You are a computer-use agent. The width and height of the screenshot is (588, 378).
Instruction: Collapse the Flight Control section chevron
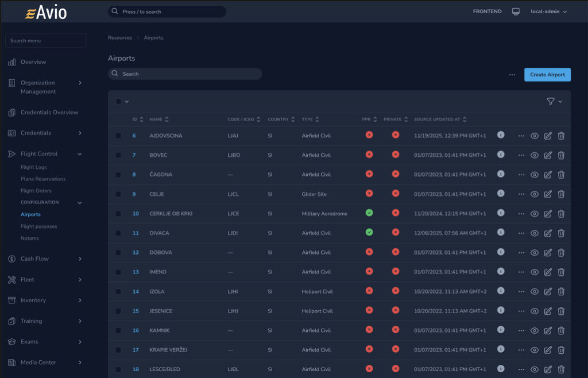coord(80,154)
